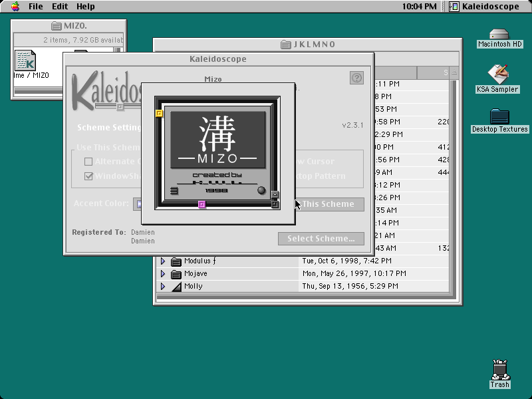Select the Mojave folder icon

pos(176,274)
